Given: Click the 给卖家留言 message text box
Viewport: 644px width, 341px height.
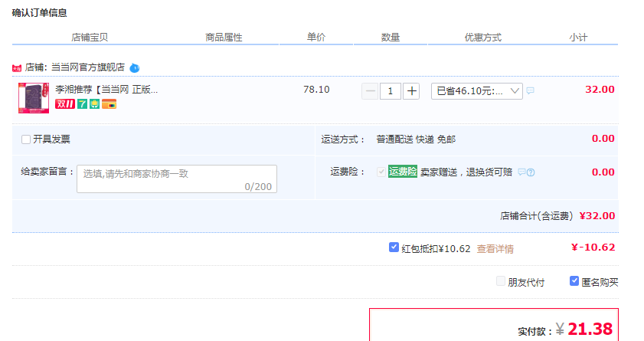Looking at the screenshot, I should pos(177,179).
